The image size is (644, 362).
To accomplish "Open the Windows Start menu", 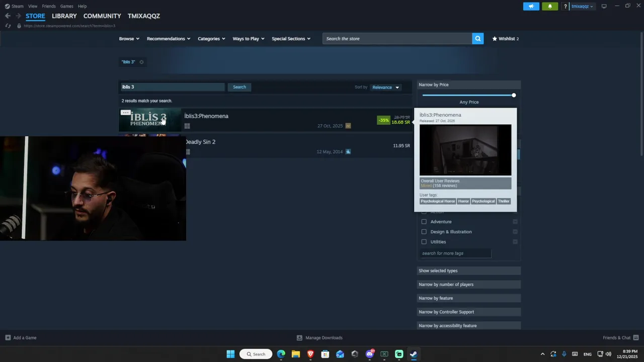I will tap(230, 354).
